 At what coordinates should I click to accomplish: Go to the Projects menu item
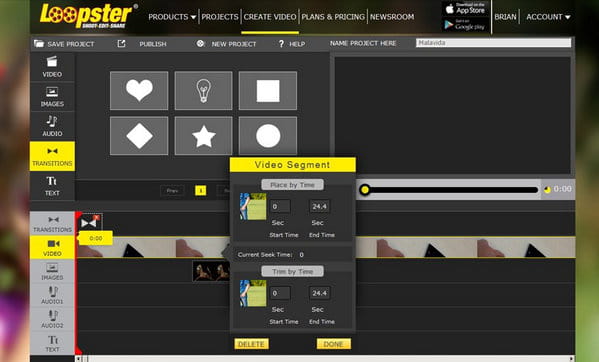[x=220, y=17]
